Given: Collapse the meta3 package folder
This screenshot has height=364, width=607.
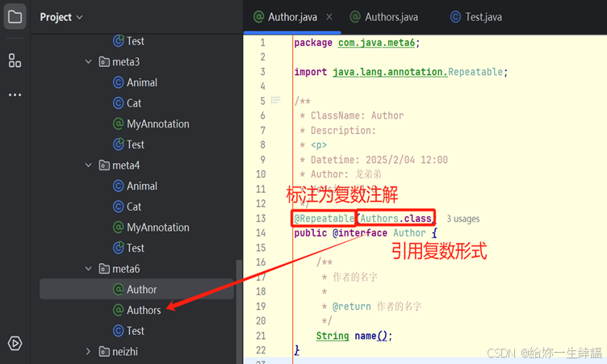Looking at the screenshot, I should (x=88, y=61).
